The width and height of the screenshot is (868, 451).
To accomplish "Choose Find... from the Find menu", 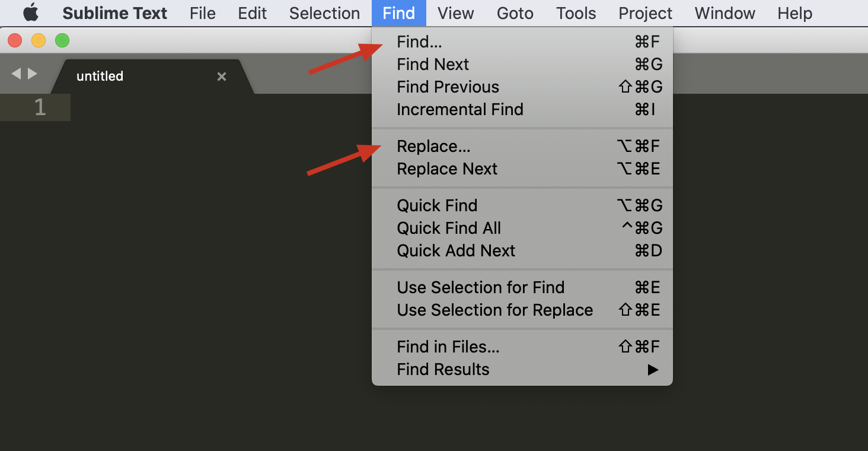I will click(419, 42).
